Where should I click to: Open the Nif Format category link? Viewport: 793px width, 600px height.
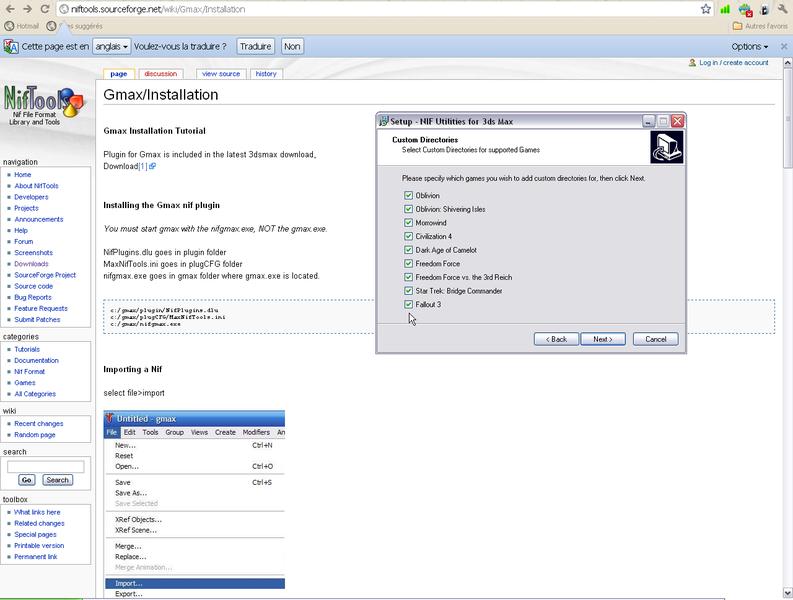[29, 371]
